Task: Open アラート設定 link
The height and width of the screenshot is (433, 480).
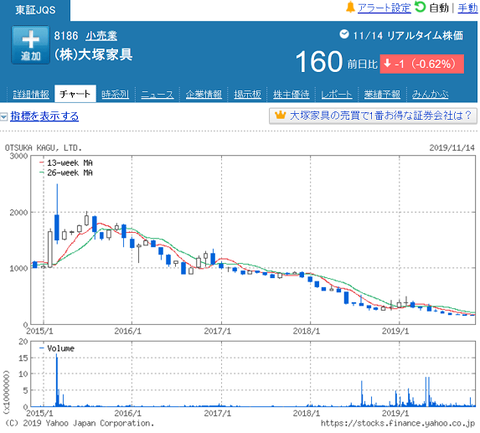Action: click(x=384, y=8)
